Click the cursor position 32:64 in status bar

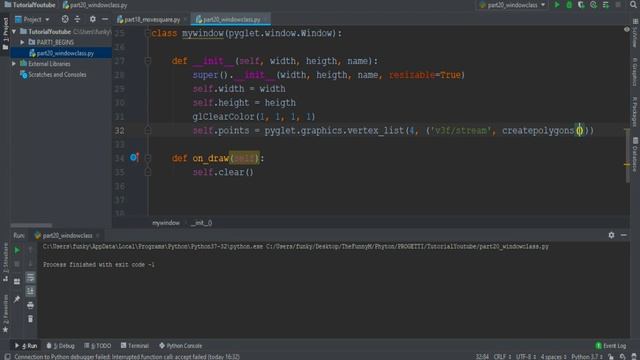tap(482, 357)
